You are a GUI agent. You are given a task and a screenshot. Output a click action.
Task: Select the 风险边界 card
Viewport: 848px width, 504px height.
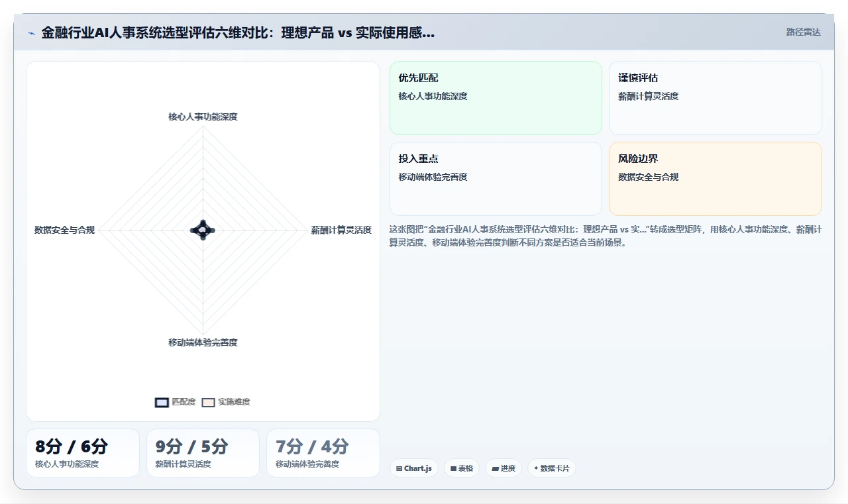[x=715, y=179]
